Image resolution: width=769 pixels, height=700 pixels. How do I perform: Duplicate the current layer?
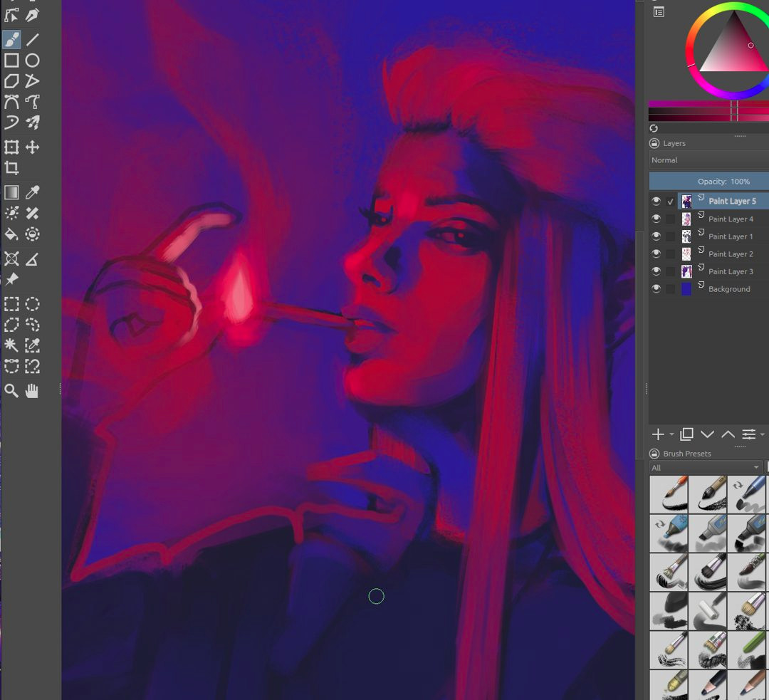point(686,434)
